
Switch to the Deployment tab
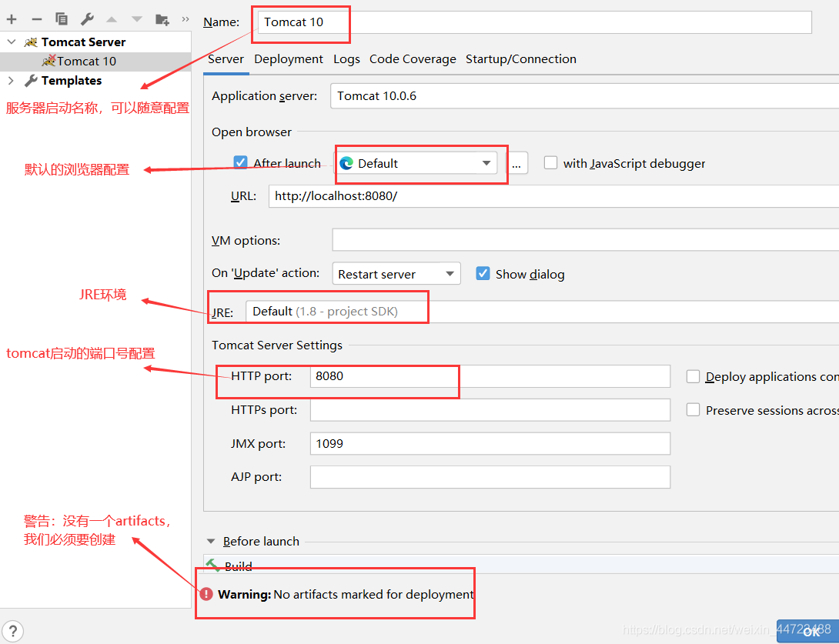[289, 58]
